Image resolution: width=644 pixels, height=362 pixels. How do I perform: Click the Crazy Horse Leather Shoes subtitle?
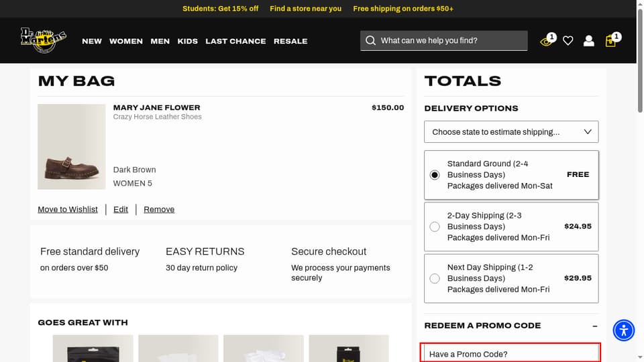pos(157,117)
